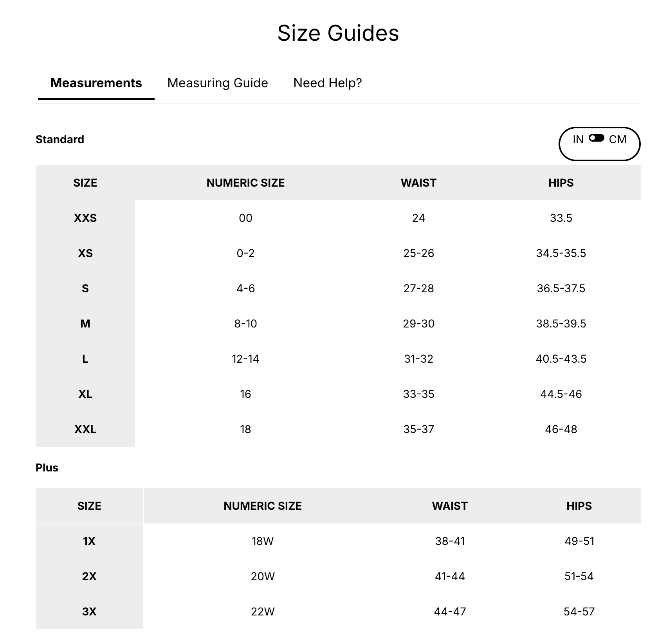
Task: Select the 3X plus size label
Action: tap(89, 612)
